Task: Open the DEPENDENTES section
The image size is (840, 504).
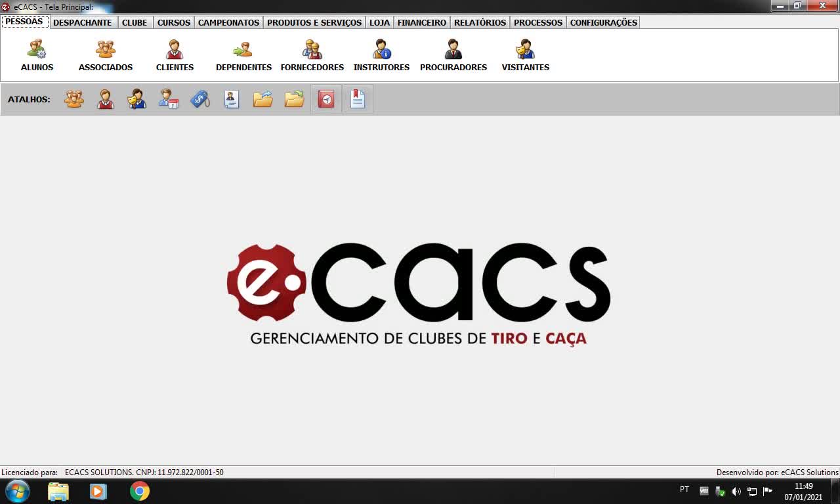Action: click(243, 55)
